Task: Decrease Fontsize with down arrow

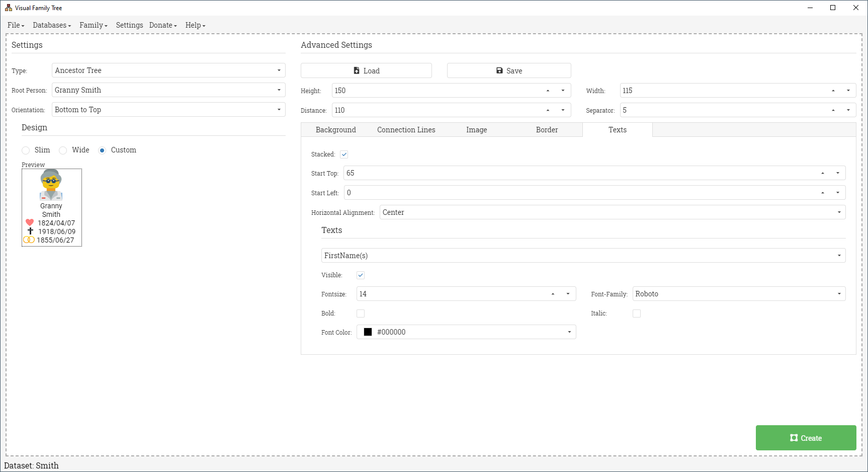Action: 568,294
